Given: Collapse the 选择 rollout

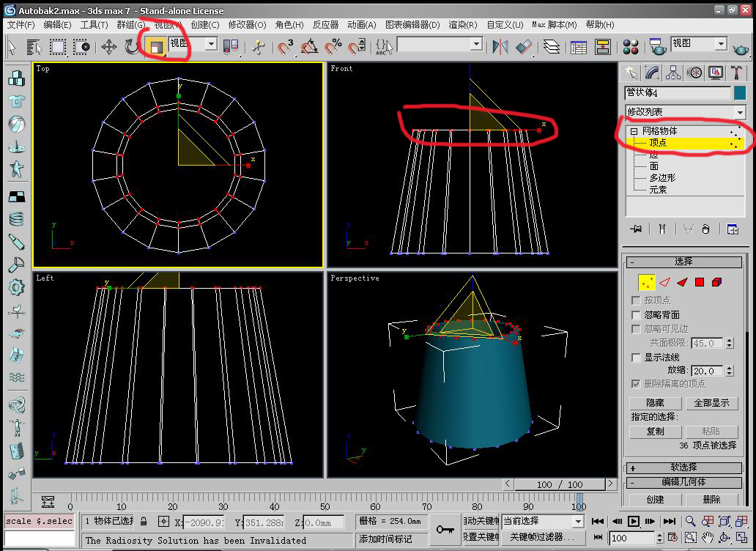Looking at the screenshot, I should [683, 262].
